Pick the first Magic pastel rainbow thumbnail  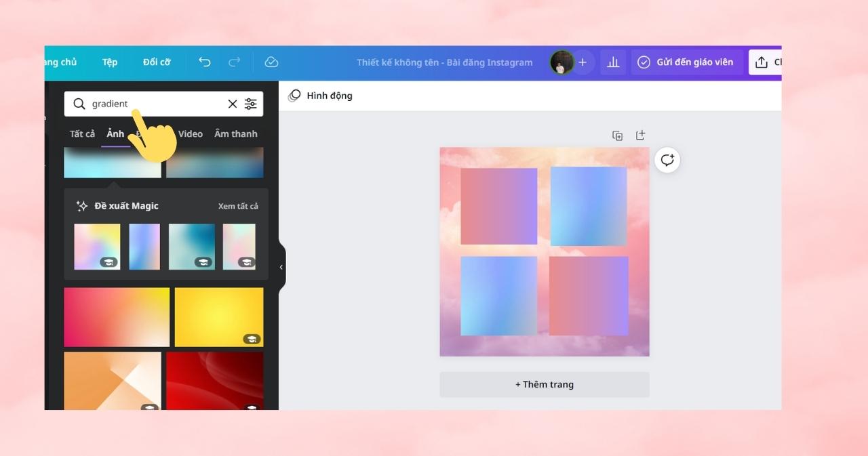click(97, 247)
